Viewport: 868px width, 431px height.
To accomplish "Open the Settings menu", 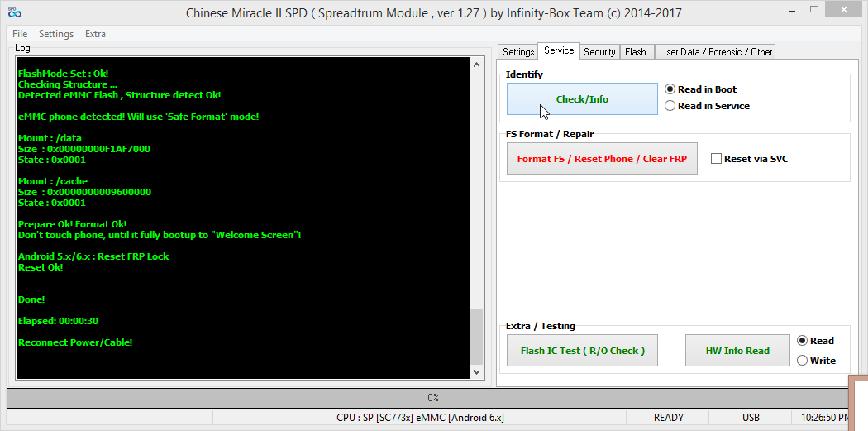I will click(56, 34).
